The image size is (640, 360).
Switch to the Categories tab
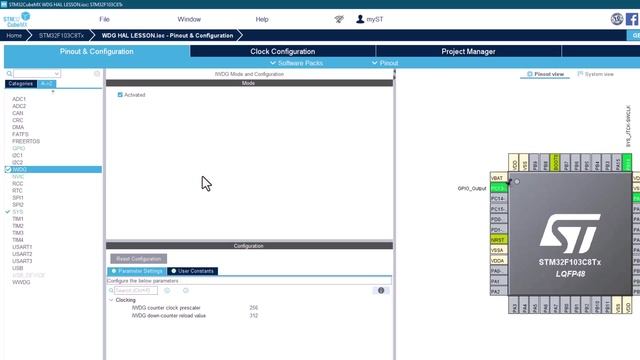tap(21, 84)
